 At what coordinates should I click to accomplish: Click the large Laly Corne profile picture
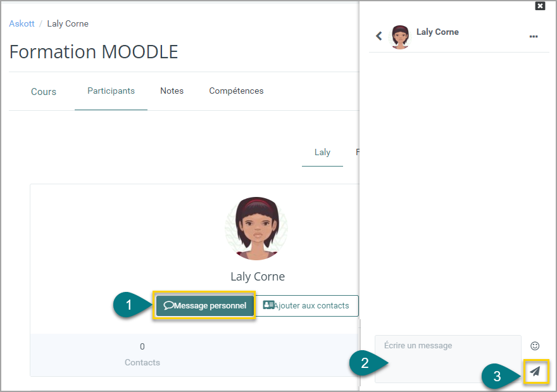pos(256,229)
